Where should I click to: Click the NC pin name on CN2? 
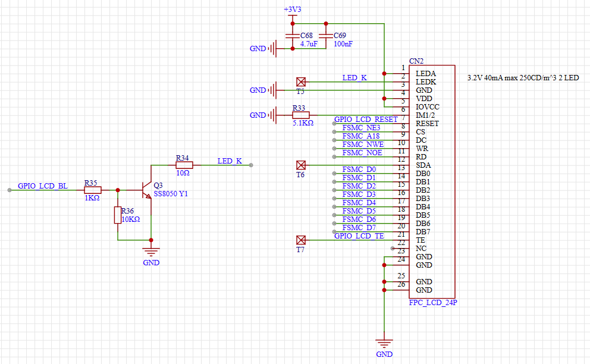(x=421, y=249)
